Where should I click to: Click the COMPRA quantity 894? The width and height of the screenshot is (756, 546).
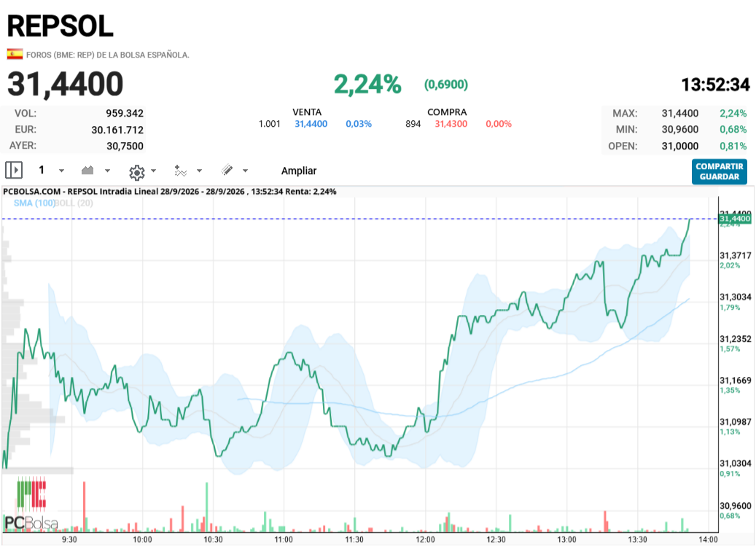[x=413, y=124]
